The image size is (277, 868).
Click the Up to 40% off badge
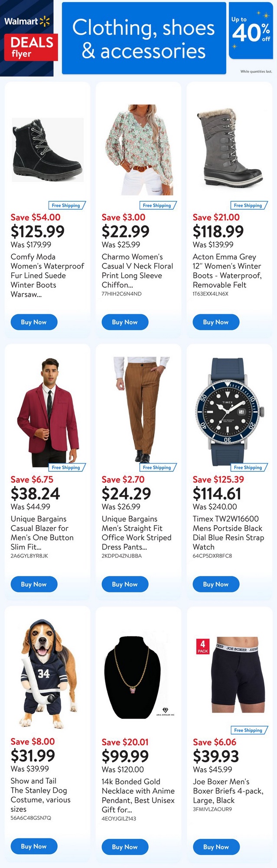click(x=251, y=31)
